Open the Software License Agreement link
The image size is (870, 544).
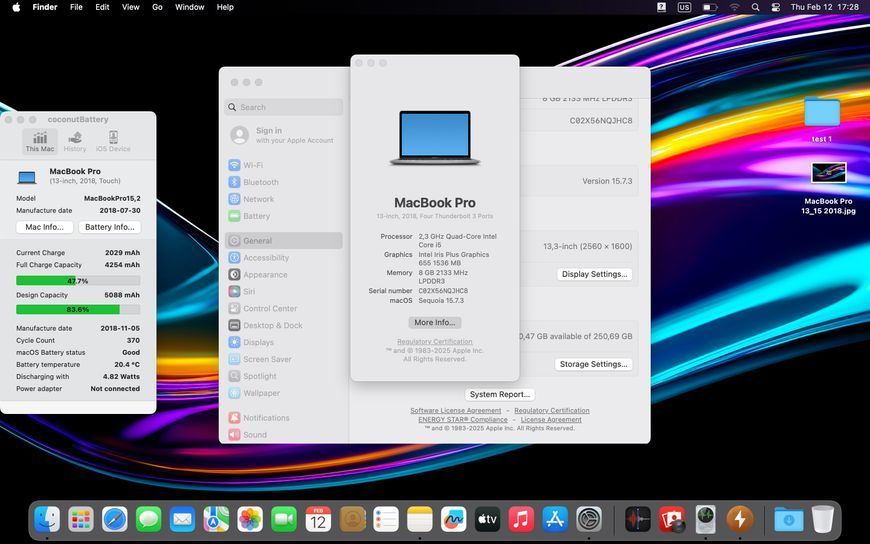[456, 410]
